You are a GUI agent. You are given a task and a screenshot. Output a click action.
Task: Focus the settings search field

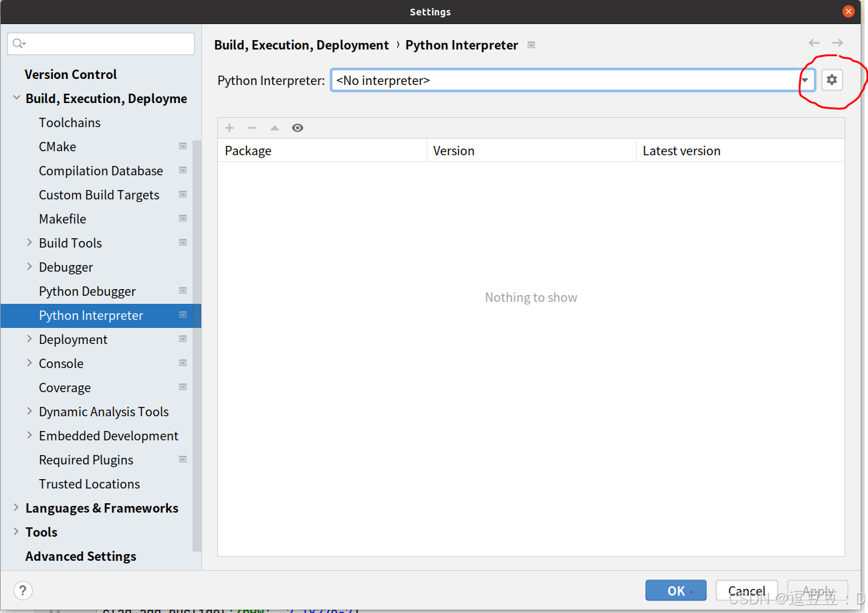(101, 44)
